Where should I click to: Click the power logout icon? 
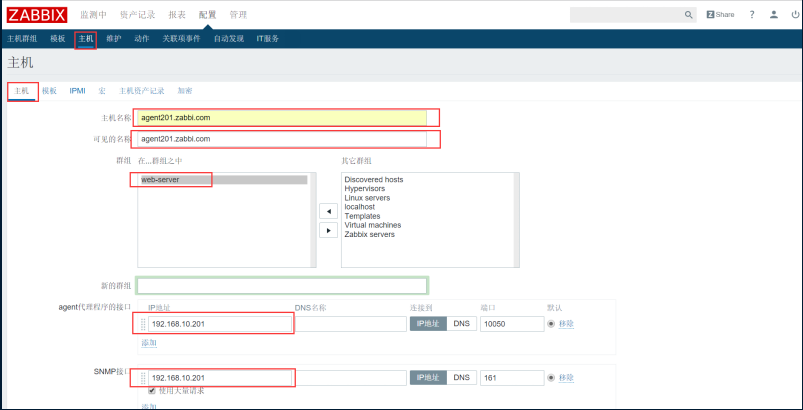pyautogui.click(x=795, y=15)
